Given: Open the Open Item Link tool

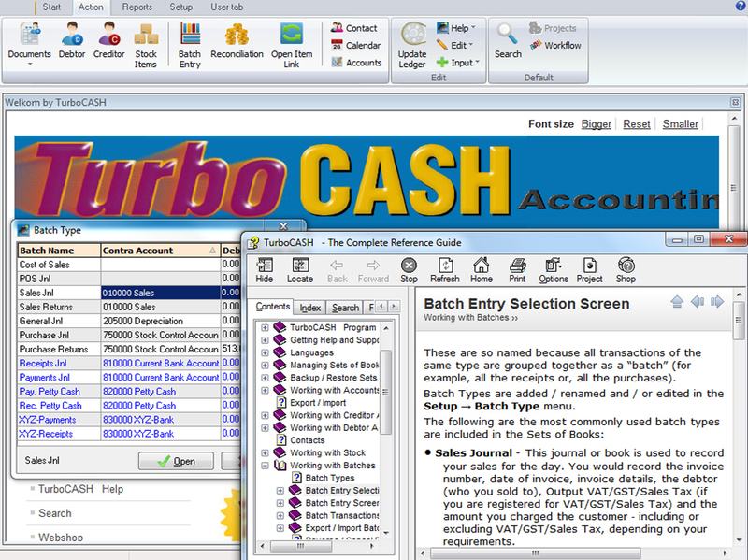Looking at the screenshot, I should (292, 45).
